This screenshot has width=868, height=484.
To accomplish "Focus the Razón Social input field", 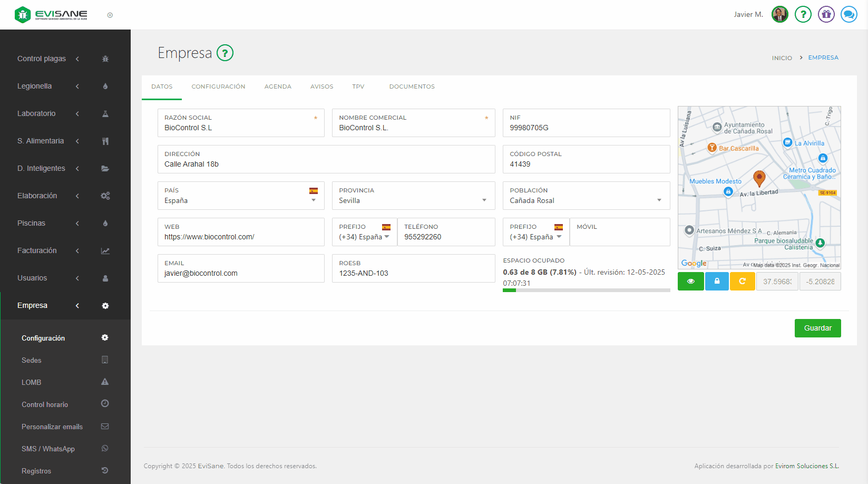I will (x=241, y=123).
